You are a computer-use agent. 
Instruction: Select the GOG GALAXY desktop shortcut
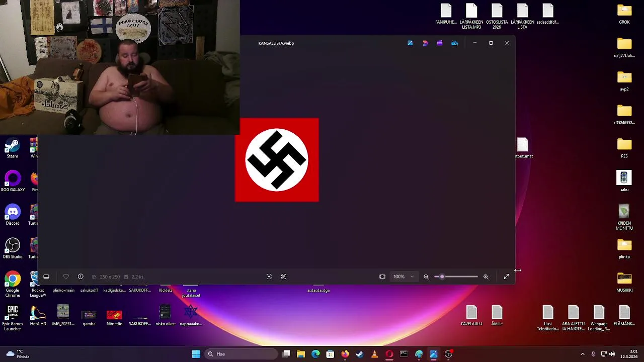[13, 182]
